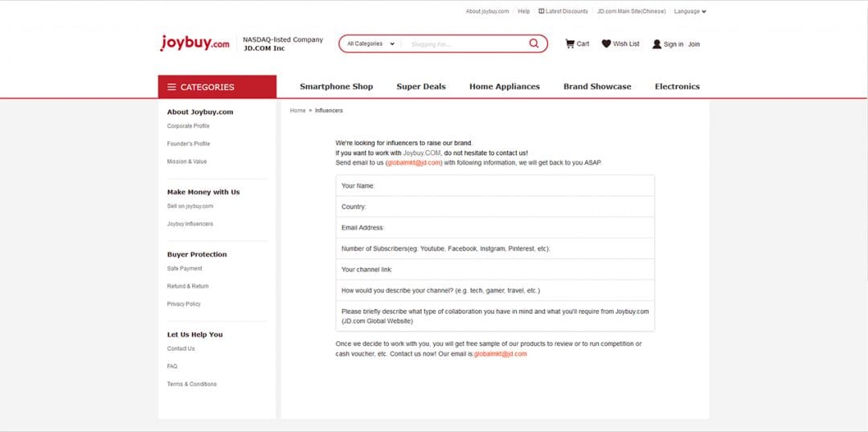Open the Super Deals tab

[x=420, y=86]
